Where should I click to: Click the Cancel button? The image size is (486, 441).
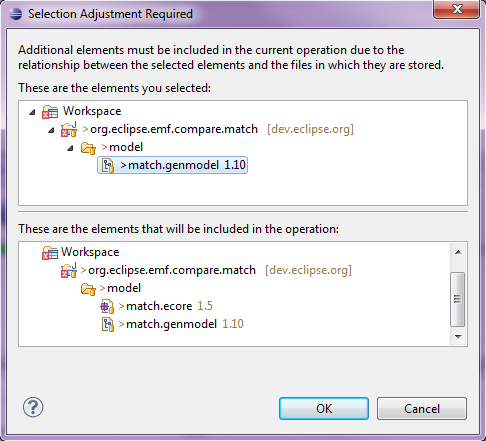422,408
